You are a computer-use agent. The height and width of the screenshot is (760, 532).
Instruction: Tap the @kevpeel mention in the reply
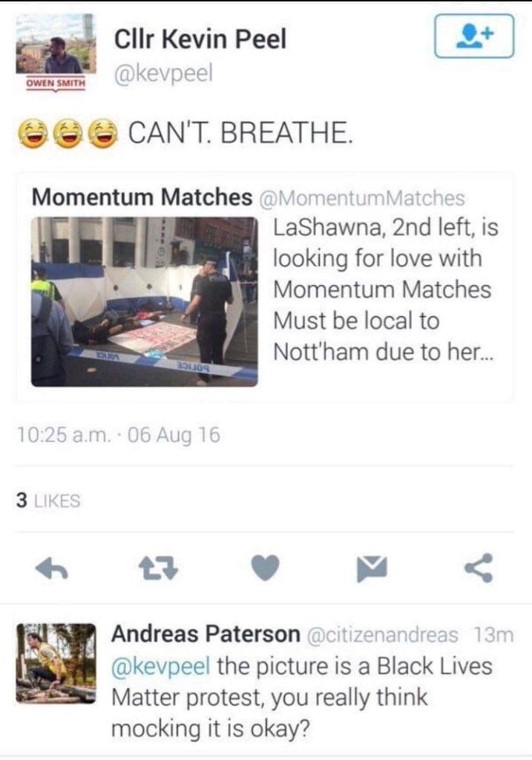[x=161, y=666]
